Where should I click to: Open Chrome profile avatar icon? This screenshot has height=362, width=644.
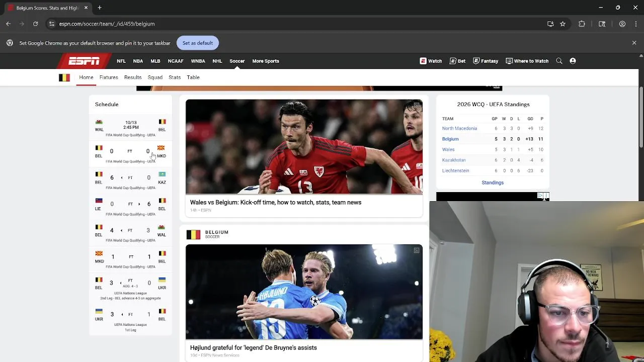point(622,24)
